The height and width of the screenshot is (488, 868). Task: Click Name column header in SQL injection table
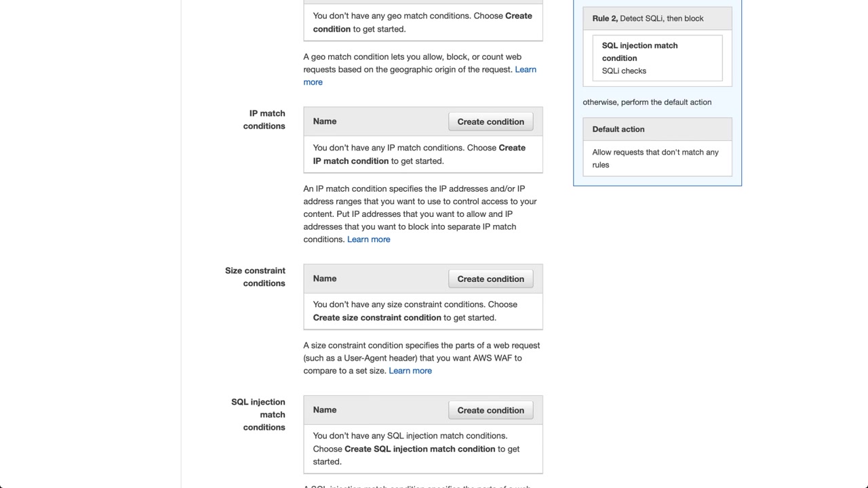coord(325,410)
